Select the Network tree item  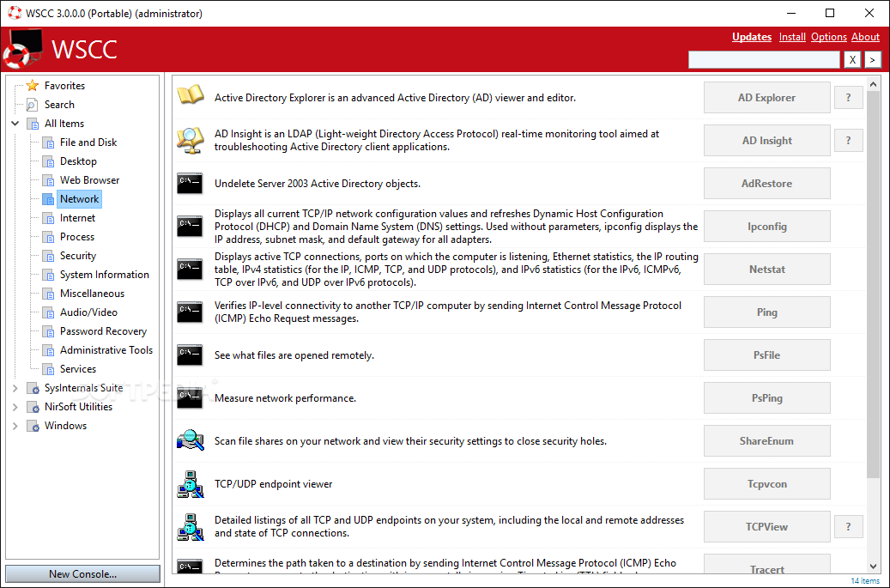coord(80,199)
